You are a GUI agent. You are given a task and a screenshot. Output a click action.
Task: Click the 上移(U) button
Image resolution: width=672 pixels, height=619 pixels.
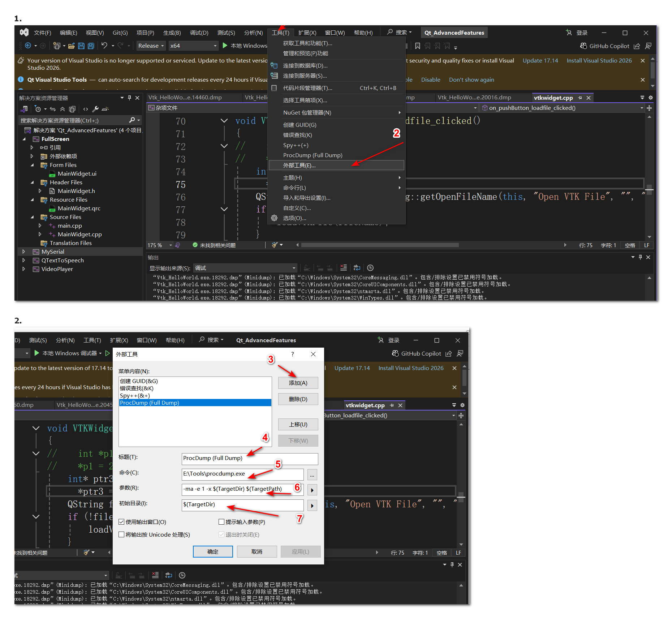298,424
